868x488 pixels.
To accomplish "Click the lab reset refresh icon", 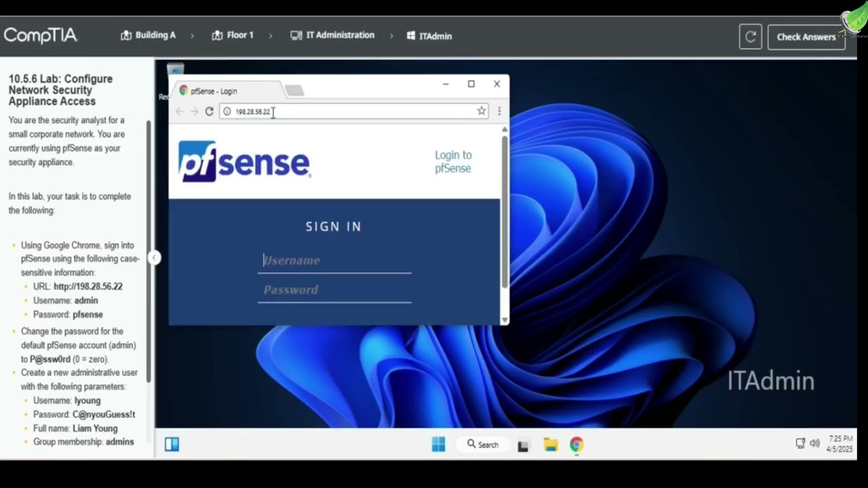I will click(751, 37).
